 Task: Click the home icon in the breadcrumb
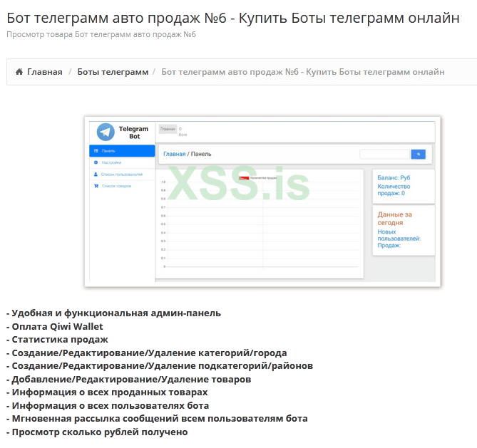point(19,72)
